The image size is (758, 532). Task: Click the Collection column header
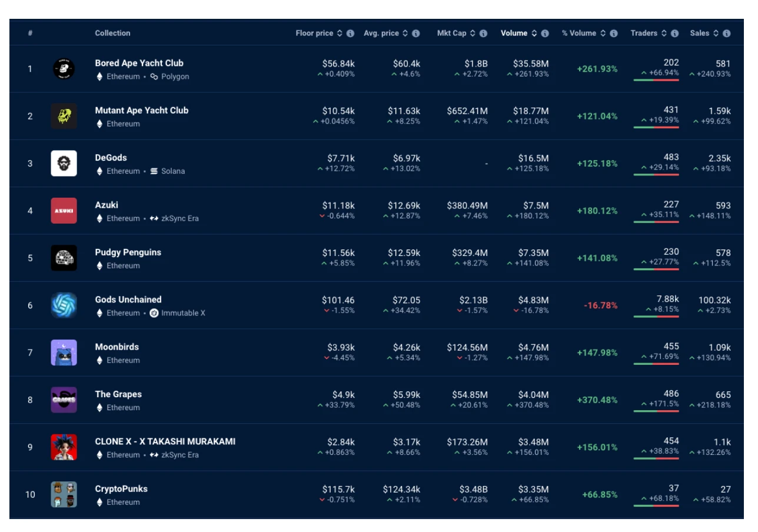[x=112, y=34]
